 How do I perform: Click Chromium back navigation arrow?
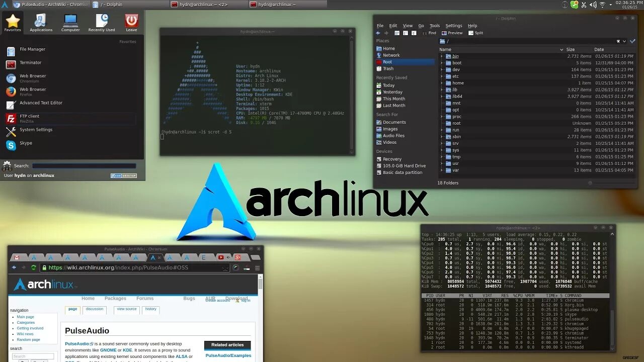point(14,267)
